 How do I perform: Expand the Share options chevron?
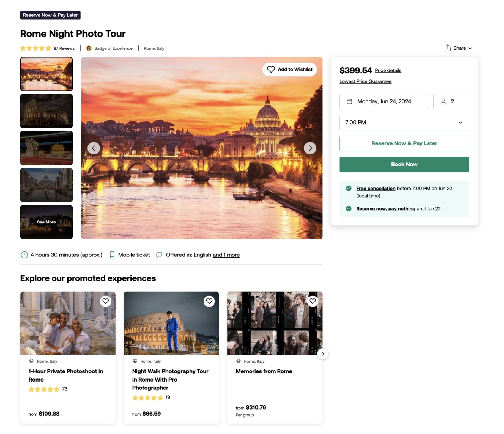[470, 48]
